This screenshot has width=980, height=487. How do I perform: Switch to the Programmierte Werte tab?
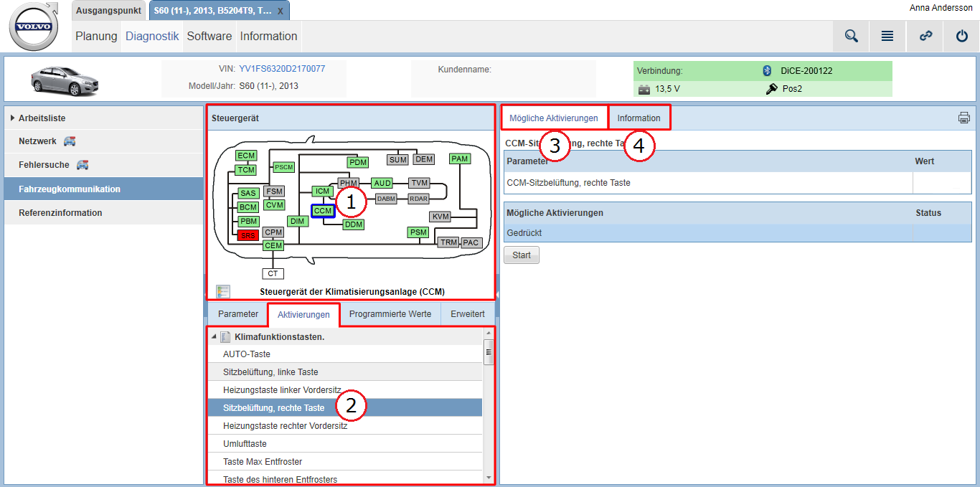click(390, 314)
